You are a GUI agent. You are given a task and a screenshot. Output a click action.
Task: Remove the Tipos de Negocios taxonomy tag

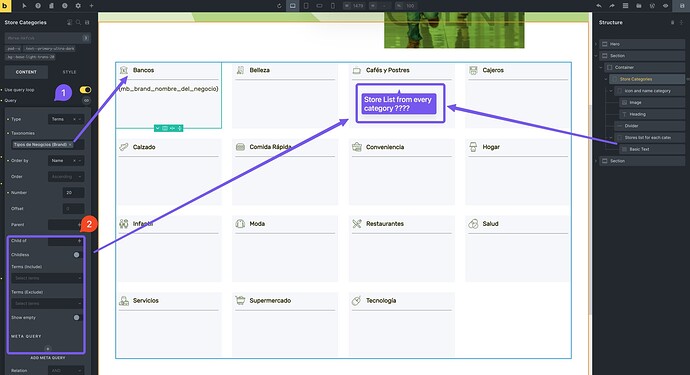tap(70, 145)
